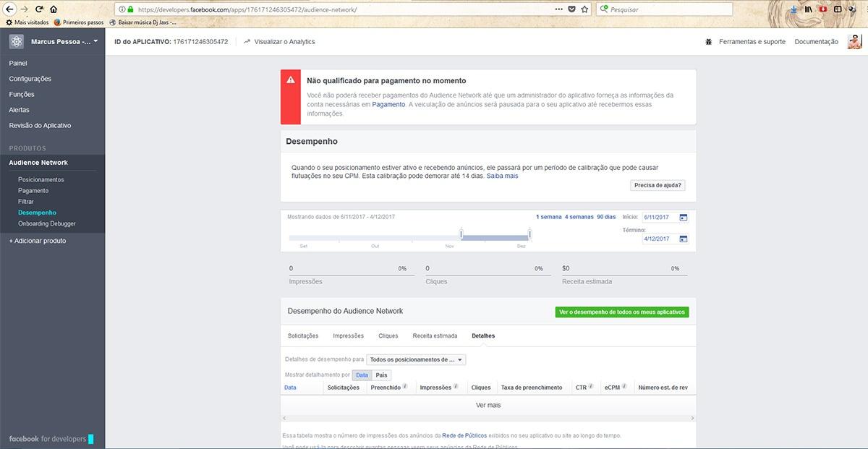Image resolution: width=868 pixels, height=449 pixels.
Task: Save page to Pocket icon
Action: tap(571, 9)
